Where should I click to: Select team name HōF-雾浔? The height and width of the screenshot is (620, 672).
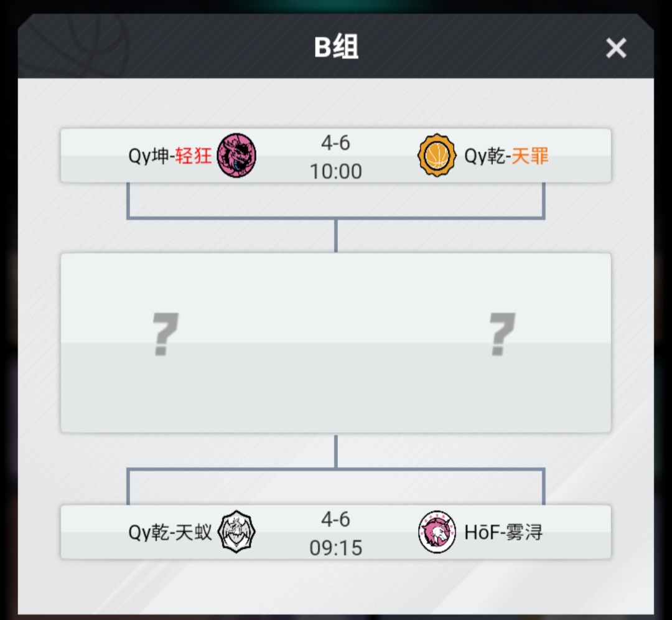click(503, 532)
